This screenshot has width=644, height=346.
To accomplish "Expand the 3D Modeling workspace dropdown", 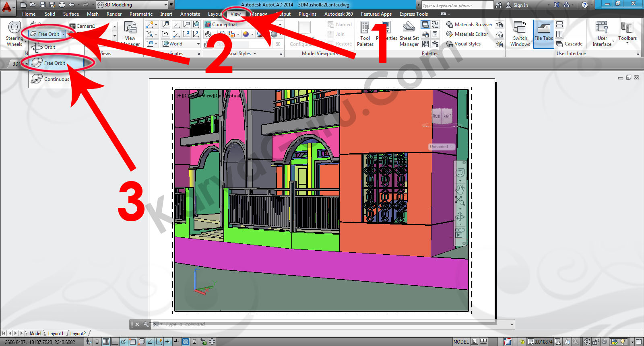I will [165, 5].
